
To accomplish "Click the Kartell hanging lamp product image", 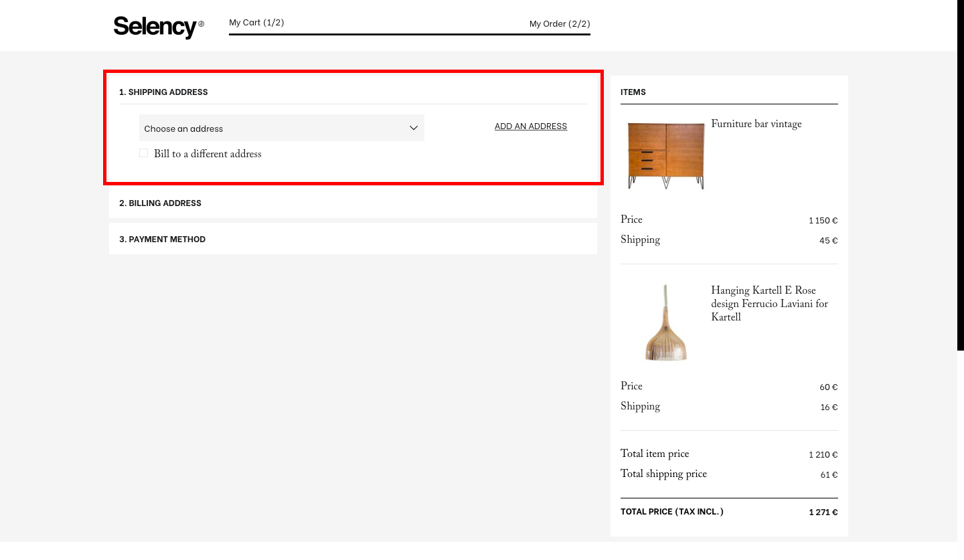I will (665, 322).
